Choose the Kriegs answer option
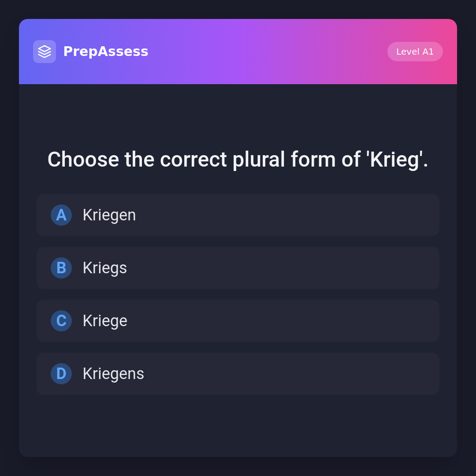Viewport: 476px width, 476px height. [238, 268]
